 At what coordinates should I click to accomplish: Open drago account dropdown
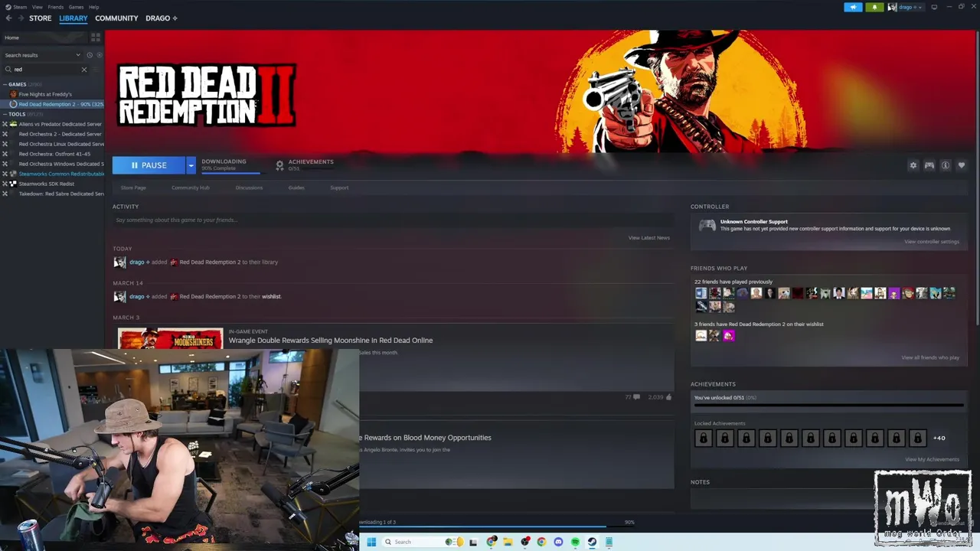906,7
